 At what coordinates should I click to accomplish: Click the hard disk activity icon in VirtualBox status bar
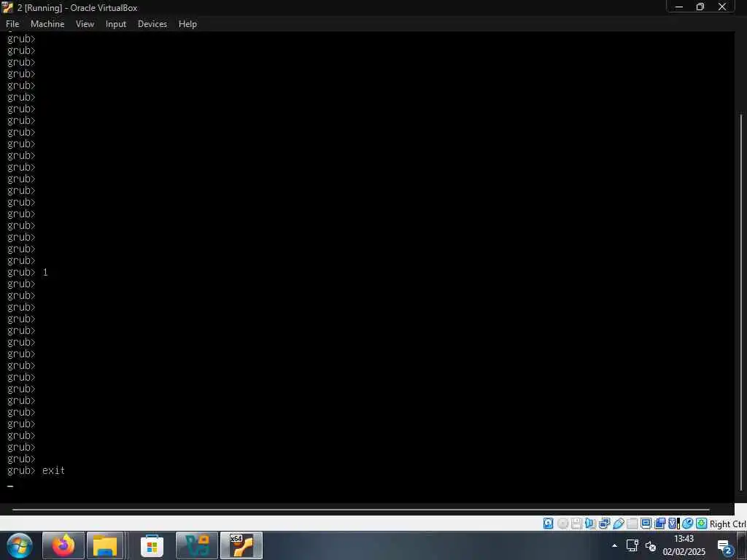(549, 524)
